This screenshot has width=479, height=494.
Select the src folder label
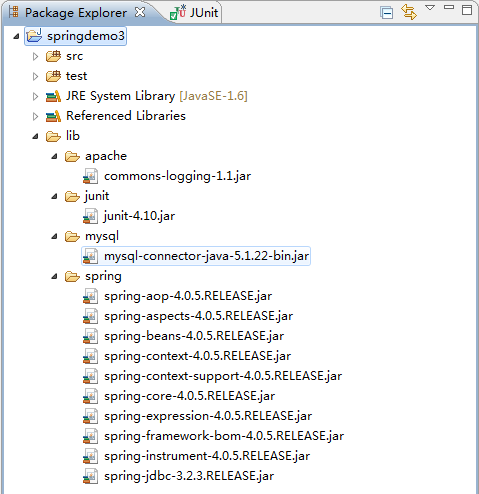point(74,56)
